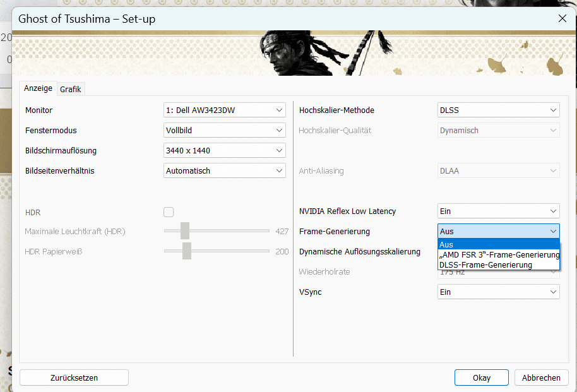Select DLSS-Frame-Generierung option
The image size is (577, 392).
coord(499,265)
